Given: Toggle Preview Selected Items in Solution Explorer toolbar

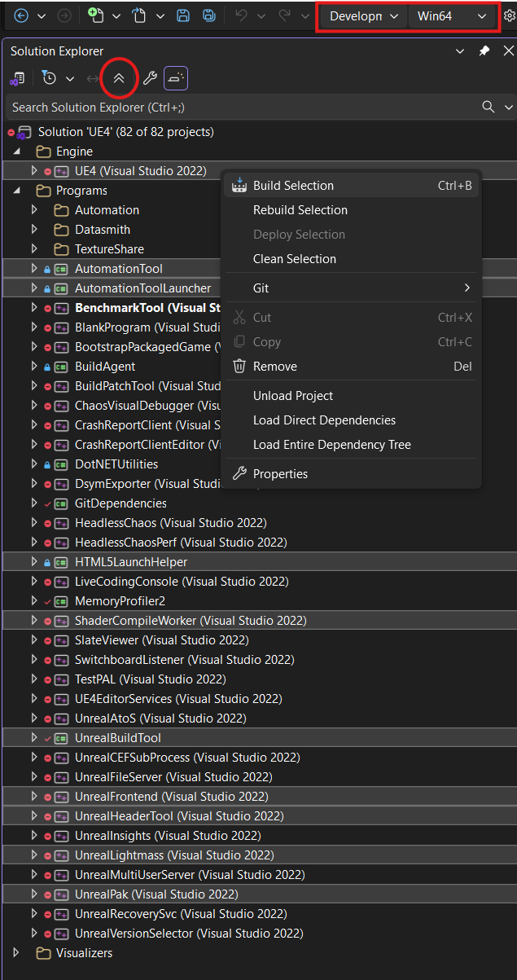Looking at the screenshot, I should coord(177,78).
